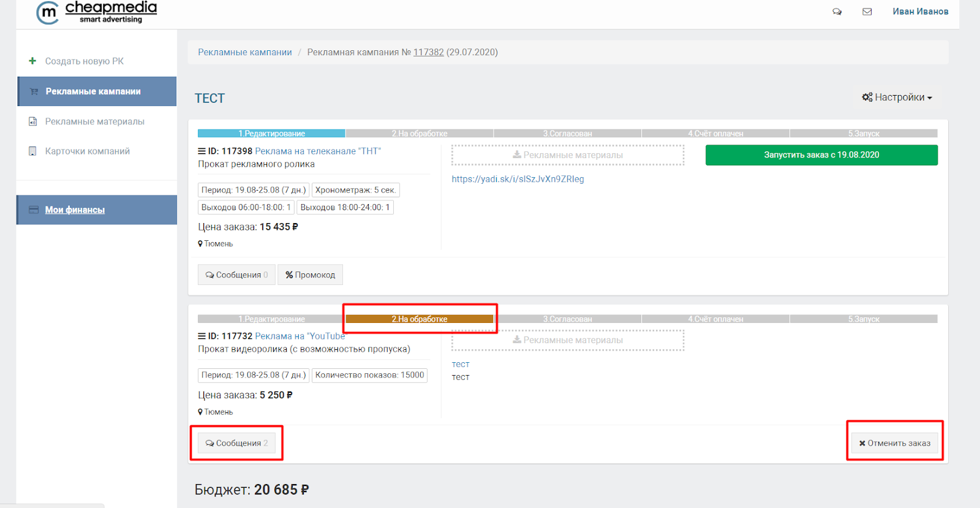The height and width of the screenshot is (508, 980).
Task: Click the order price 15 435 ₽
Action: [x=279, y=227]
